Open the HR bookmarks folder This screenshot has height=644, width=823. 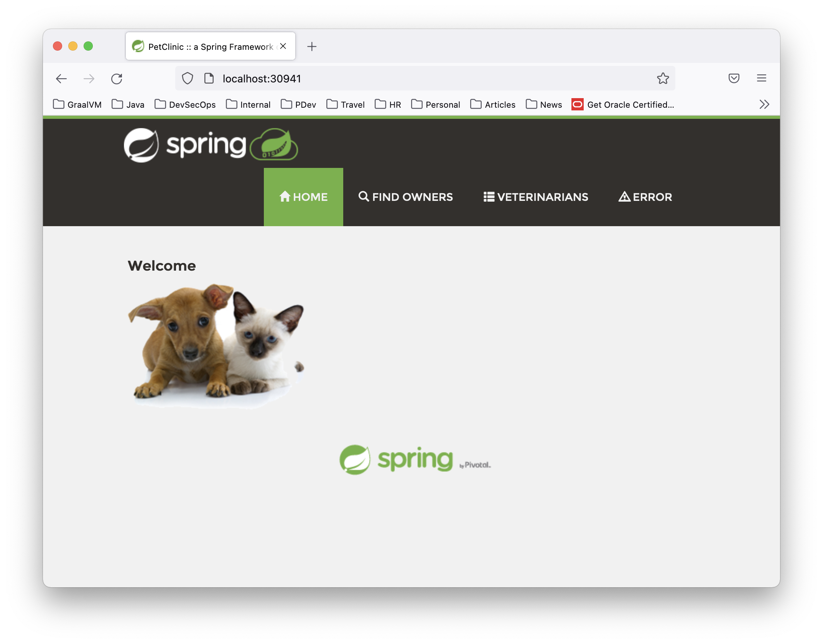click(x=388, y=104)
